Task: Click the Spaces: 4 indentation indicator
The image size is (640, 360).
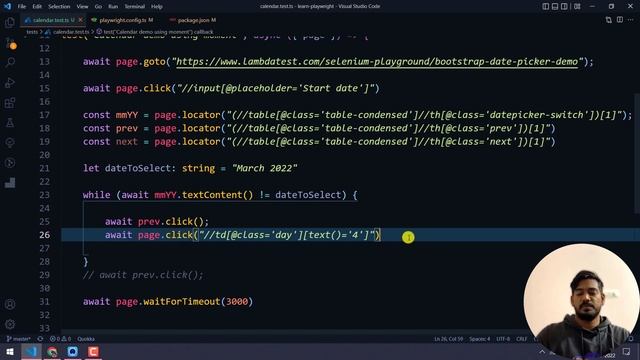Action: coord(479,339)
